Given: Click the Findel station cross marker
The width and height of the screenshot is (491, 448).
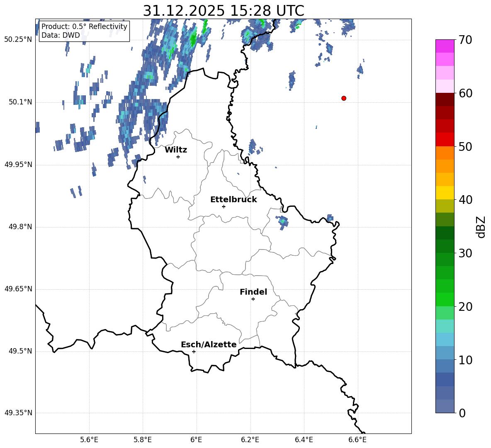Looking at the screenshot, I should [253, 299].
